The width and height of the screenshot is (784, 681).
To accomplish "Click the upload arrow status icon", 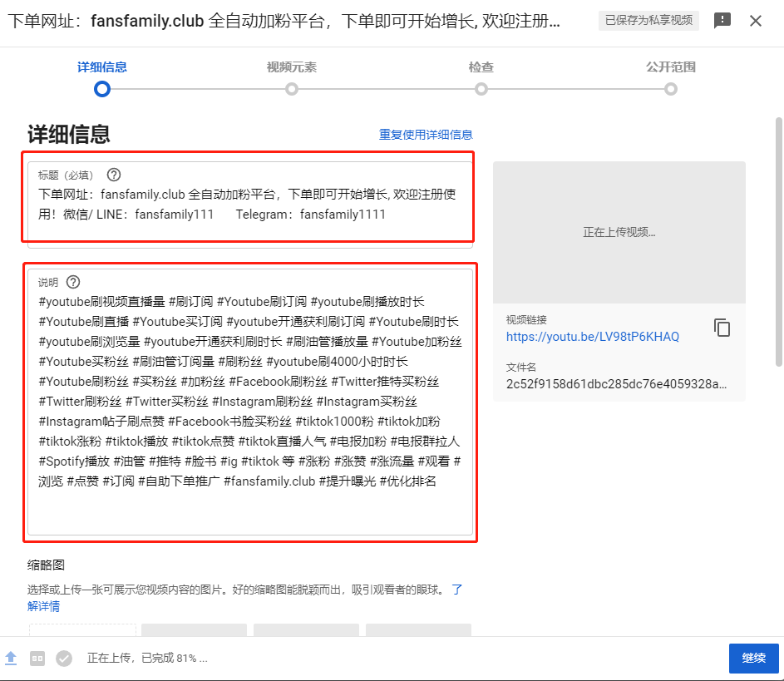I will coord(11,658).
